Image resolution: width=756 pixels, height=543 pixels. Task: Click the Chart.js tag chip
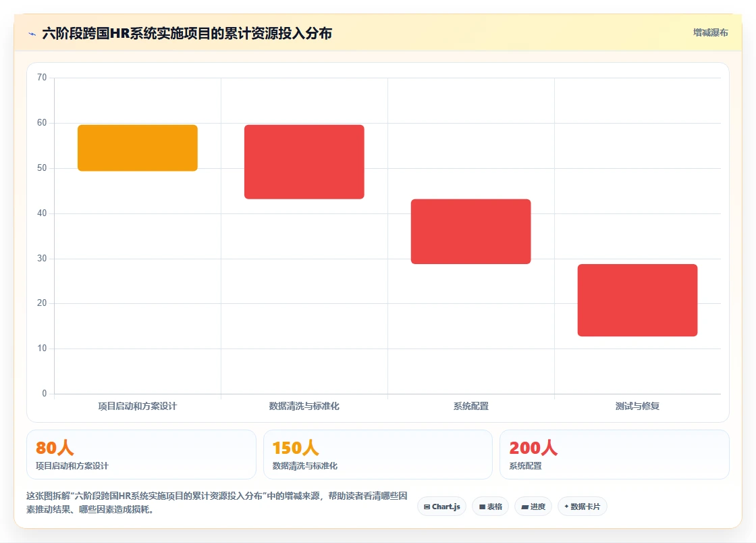(441, 507)
